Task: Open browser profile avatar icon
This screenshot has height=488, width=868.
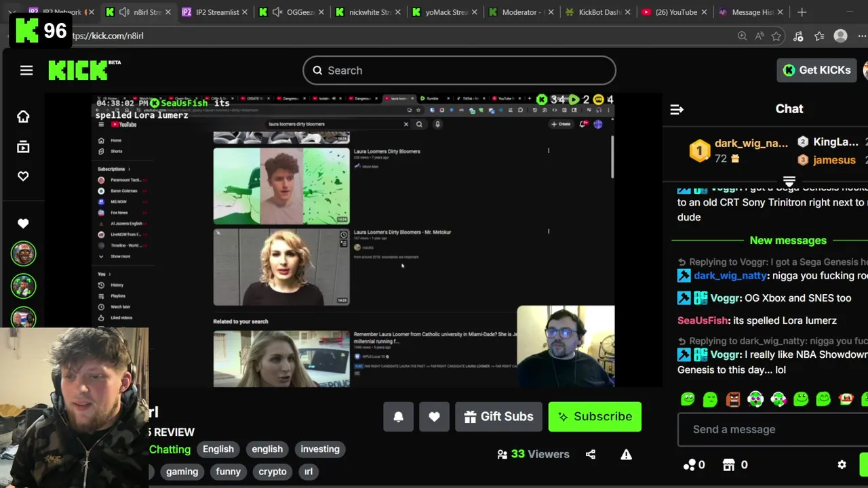Action: click(x=841, y=36)
